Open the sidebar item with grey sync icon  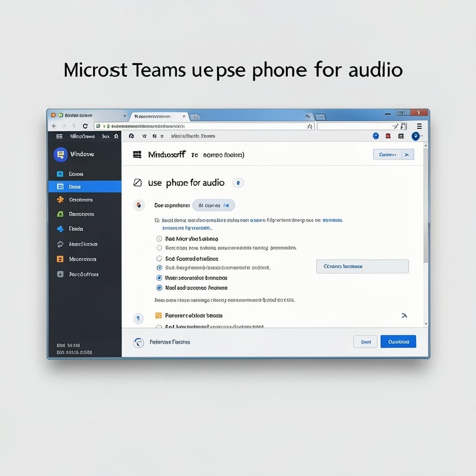coord(60,244)
